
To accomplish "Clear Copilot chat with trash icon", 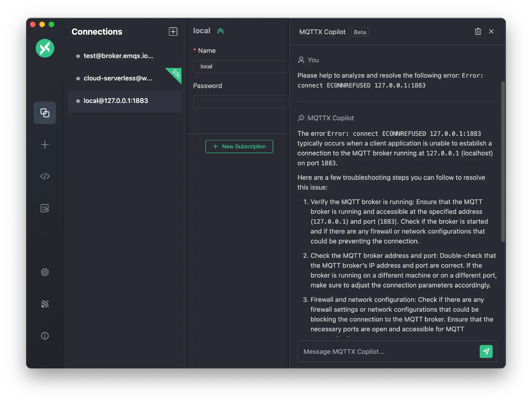I will click(x=478, y=32).
